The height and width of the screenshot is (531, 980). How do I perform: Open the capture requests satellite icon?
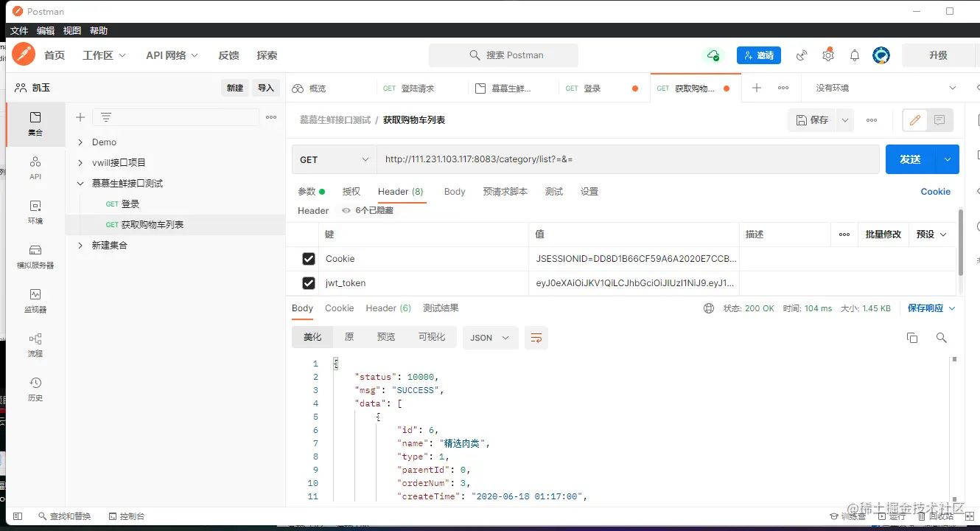802,55
